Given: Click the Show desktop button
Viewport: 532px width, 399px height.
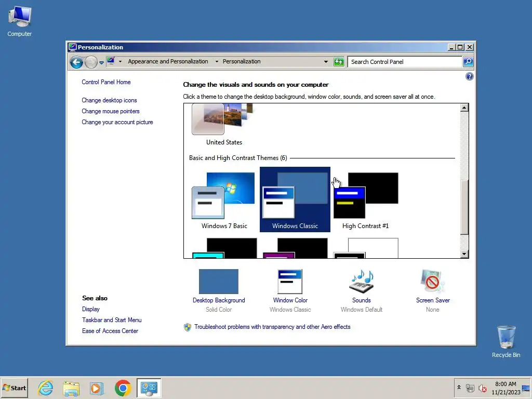Looking at the screenshot, I should [526, 388].
